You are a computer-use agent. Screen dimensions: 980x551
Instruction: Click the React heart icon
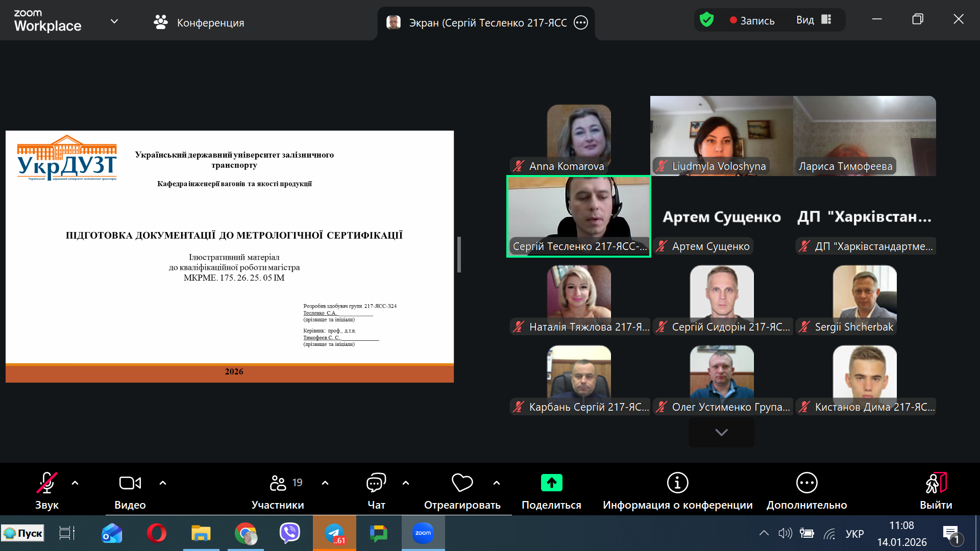(462, 483)
